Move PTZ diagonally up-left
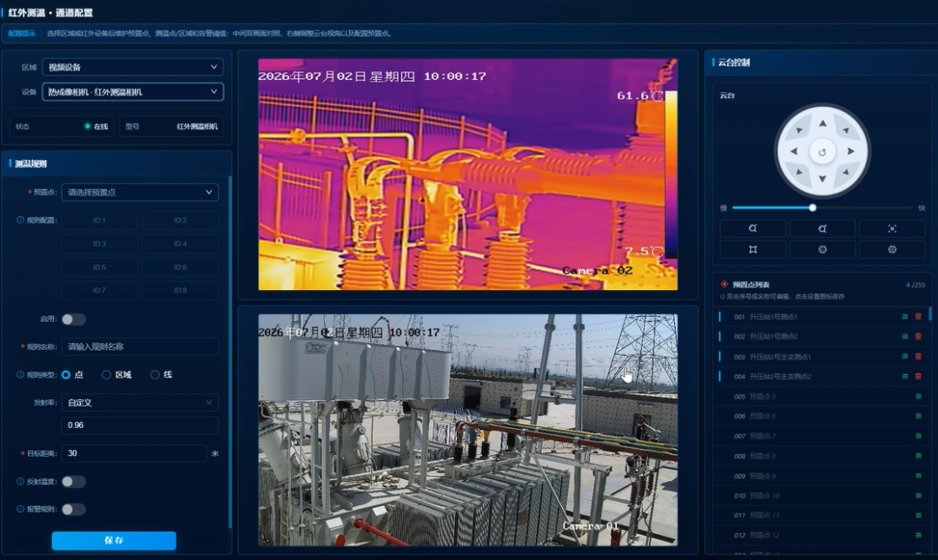This screenshot has width=938, height=560. (799, 130)
